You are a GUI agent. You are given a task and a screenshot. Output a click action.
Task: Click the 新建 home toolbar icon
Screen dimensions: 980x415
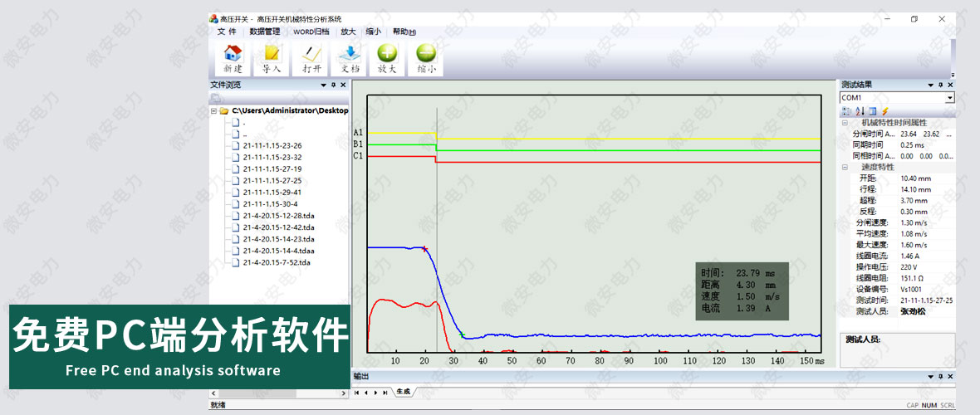[233, 58]
